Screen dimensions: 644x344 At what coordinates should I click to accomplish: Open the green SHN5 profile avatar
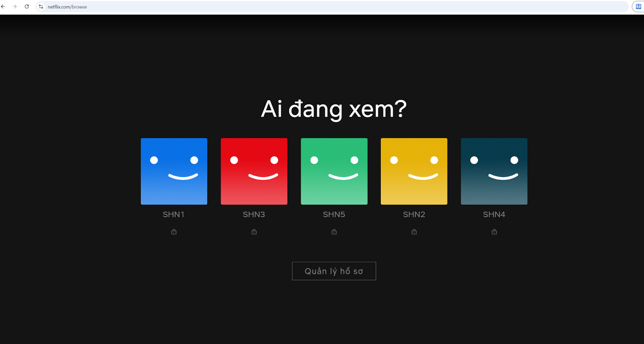click(334, 171)
